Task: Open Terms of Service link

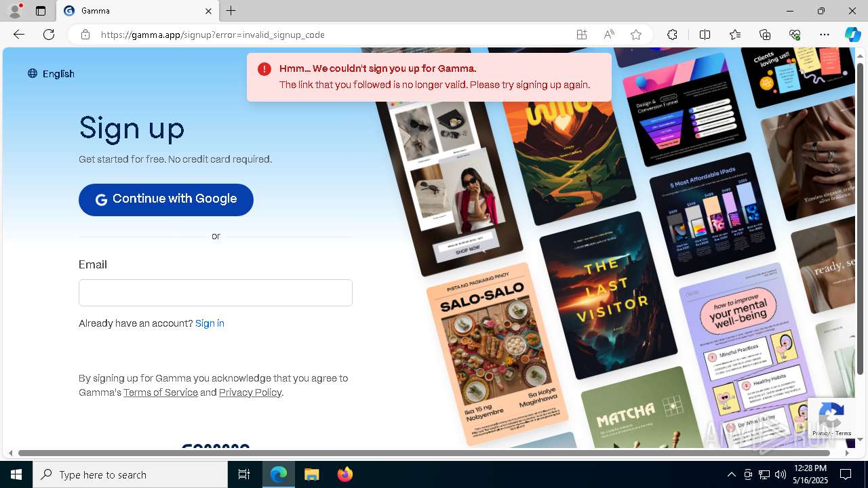Action: (x=161, y=392)
